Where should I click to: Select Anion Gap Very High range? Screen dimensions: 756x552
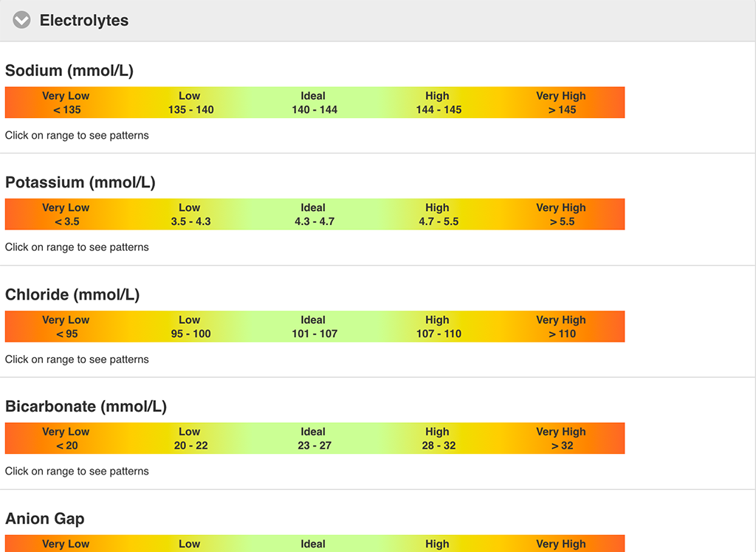click(563, 543)
